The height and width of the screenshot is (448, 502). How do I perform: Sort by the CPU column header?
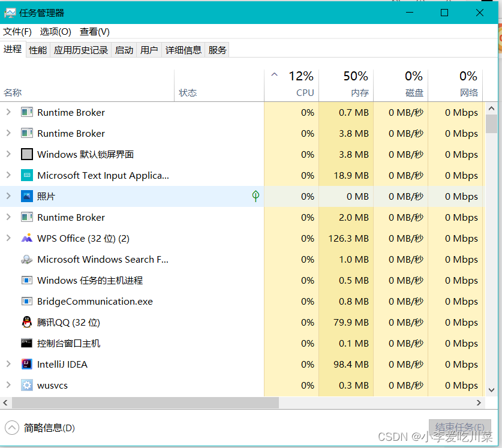click(291, 86)
